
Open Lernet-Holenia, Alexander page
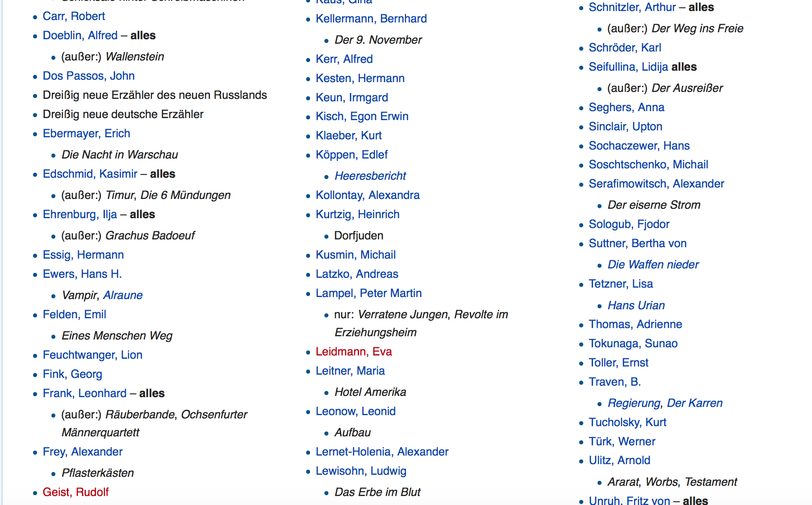pos(381,452)
